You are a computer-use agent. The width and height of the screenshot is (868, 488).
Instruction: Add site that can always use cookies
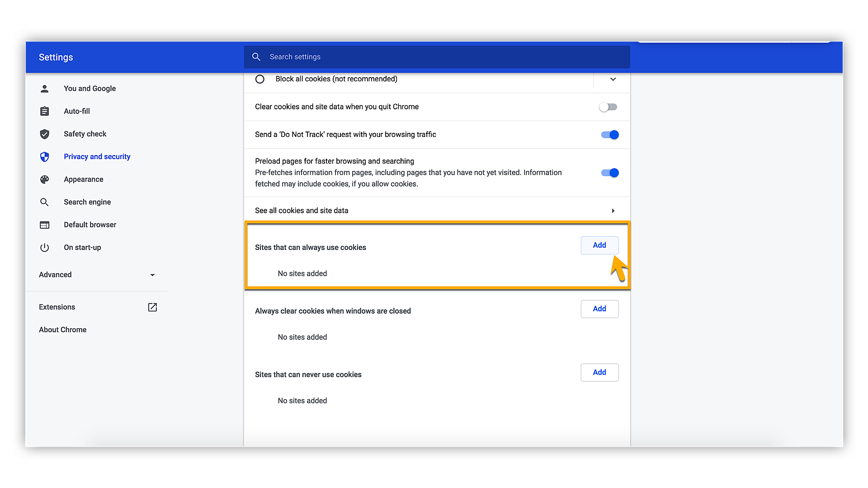[x=599, y=245]
